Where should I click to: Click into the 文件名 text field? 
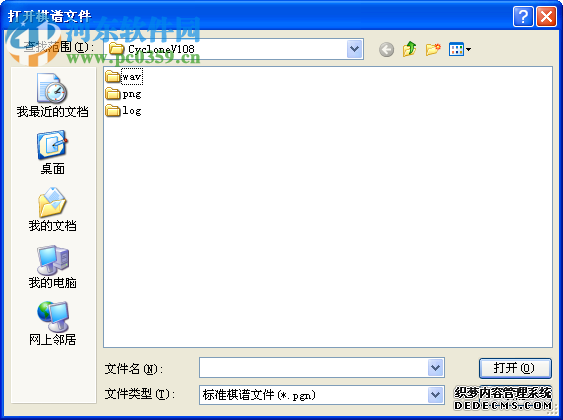313,368
